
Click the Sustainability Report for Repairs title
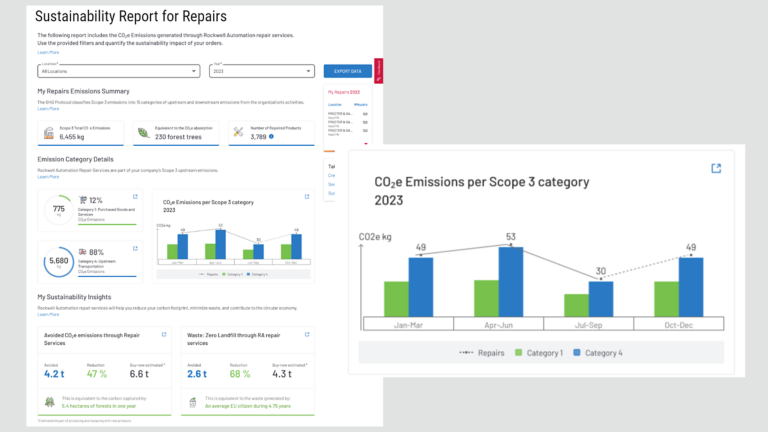[131, 16]
